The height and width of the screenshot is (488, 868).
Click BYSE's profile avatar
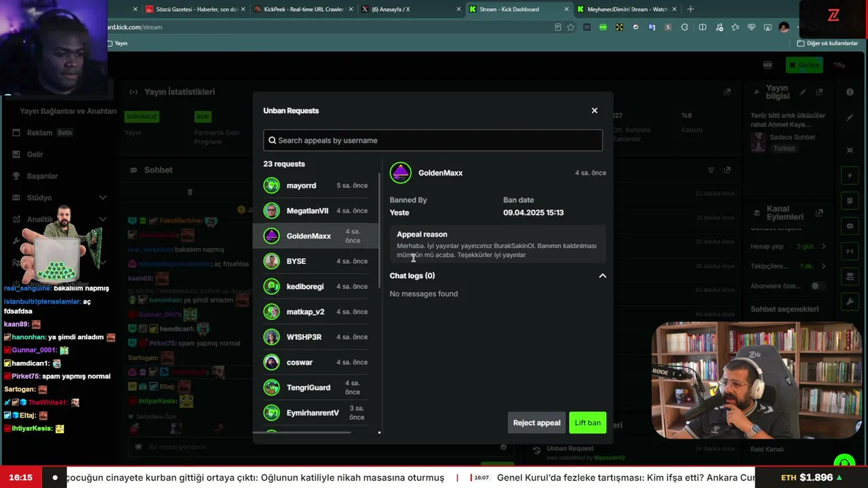[x=271, y=261]
